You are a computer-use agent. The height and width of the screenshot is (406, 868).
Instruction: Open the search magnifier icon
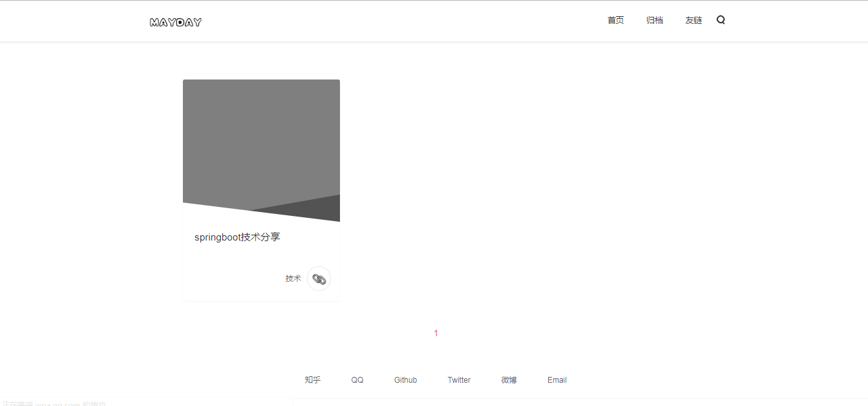pos(721,20)
